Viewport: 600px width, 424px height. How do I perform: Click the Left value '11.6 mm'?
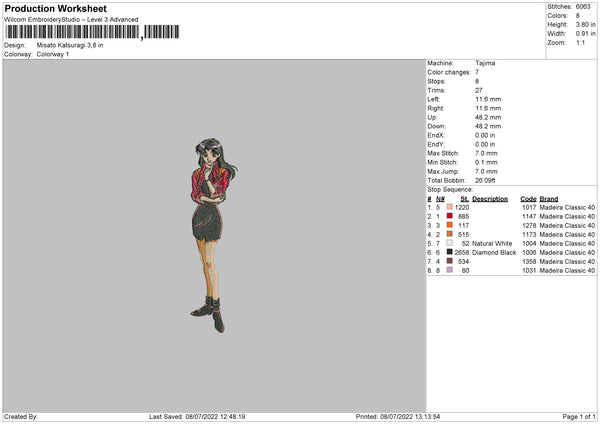coord(488,99)
